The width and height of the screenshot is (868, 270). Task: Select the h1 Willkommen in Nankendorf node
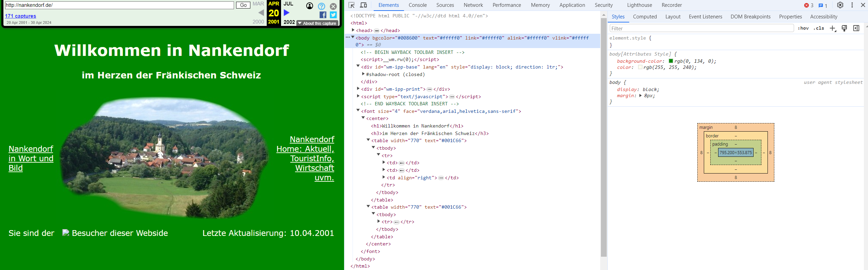coord(417,126)
